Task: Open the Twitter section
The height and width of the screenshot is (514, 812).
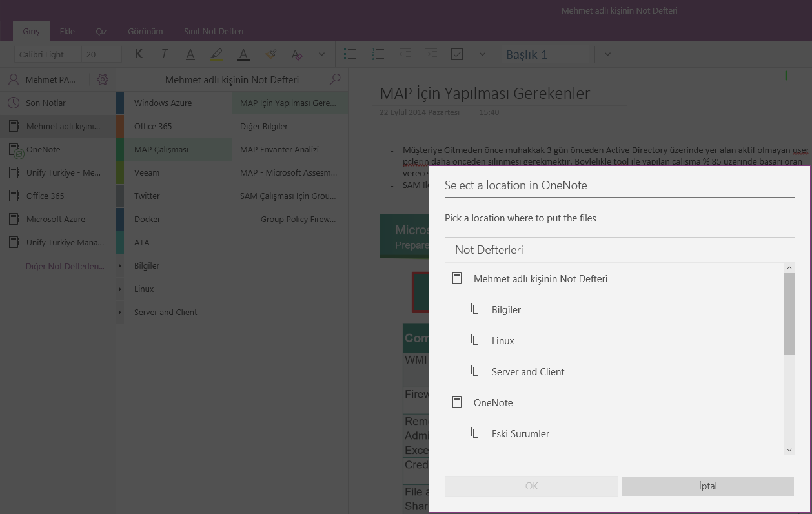Action: [x=174, y=196]
